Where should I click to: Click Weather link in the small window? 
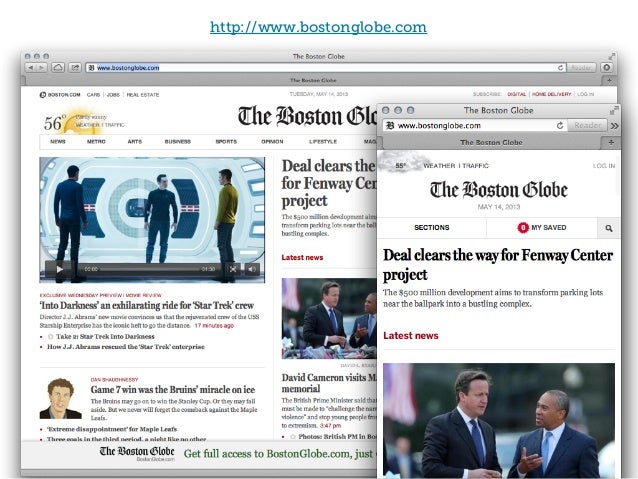coord(439,166)
